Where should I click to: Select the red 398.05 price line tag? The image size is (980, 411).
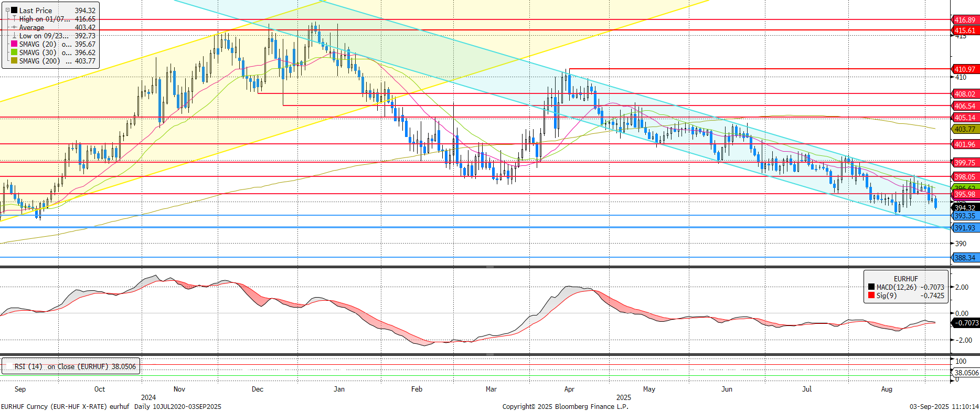[x=964, y=177]
